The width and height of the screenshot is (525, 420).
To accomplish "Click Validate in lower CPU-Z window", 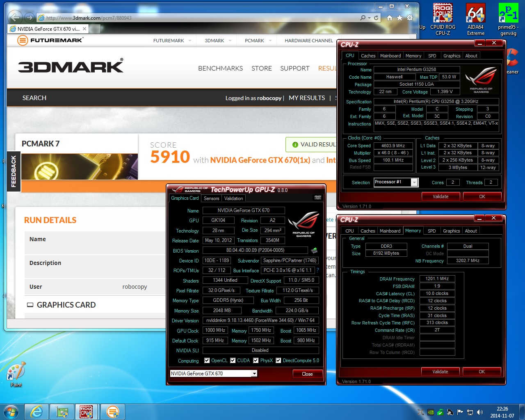I will pyautogui.click(x=440, y=372).
